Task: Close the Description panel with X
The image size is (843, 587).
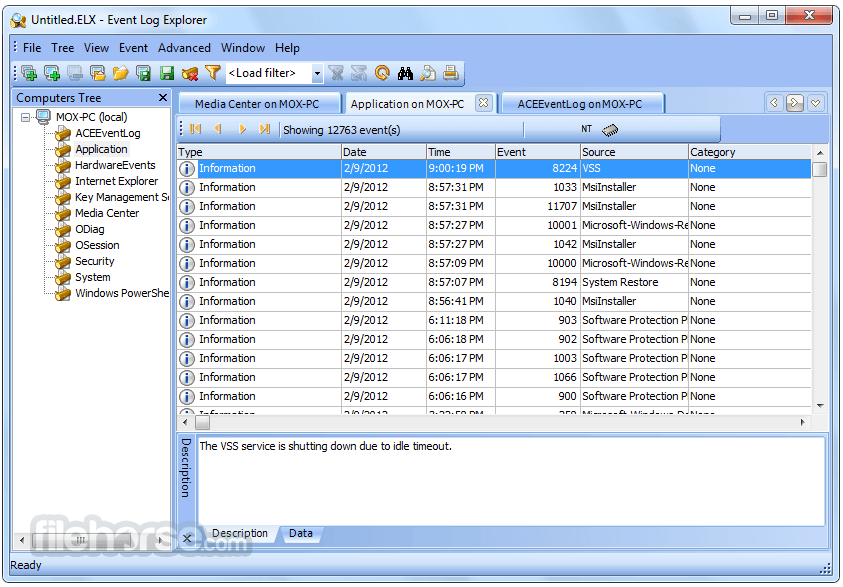Action: pos(187,538)
